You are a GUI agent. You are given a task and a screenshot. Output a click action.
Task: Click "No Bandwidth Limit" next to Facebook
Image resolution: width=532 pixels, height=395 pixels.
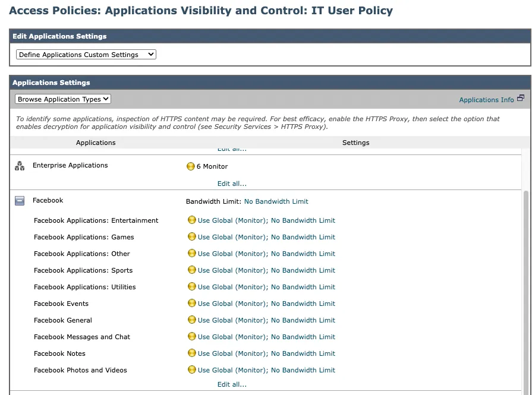(x=276, y=201)
